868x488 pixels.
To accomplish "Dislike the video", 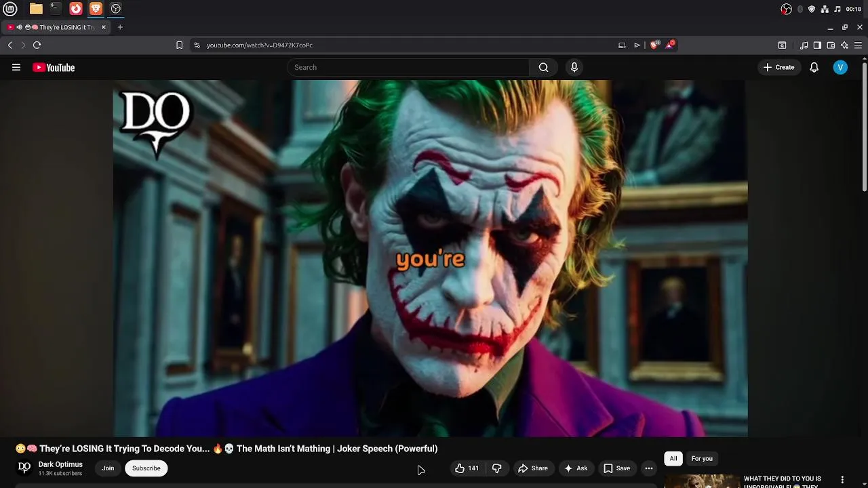I will tap(496, 468).
